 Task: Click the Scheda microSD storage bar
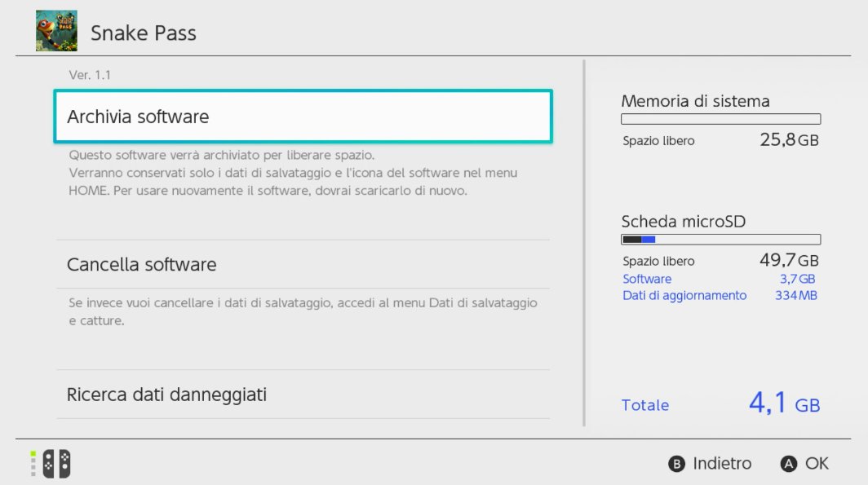click(x=720, y=240)
